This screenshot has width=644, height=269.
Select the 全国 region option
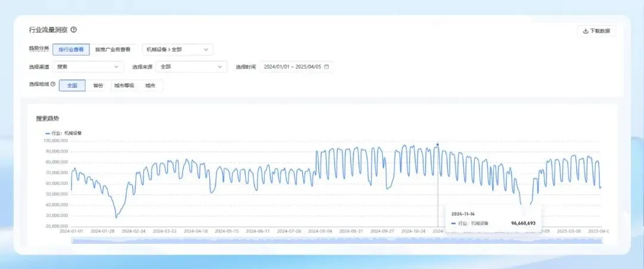pos(72,85)
